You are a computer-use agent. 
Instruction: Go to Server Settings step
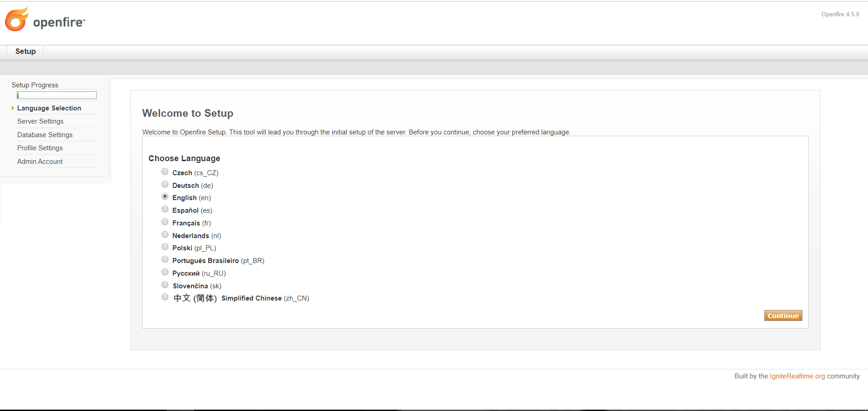point(40,121)
